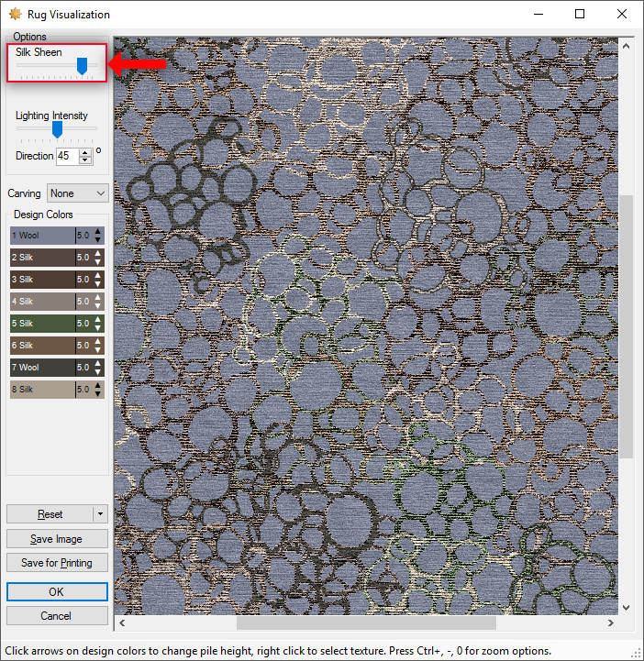This screenshot has width=644, height=661.
Task: Click the vertical scrollbar down arrow
Action: (627, 607)
